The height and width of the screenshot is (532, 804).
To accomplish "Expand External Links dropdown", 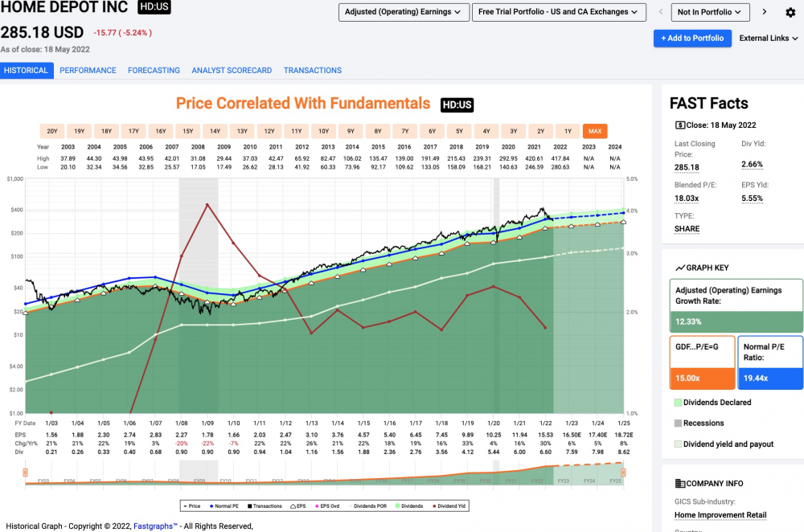I will point(768,38).
